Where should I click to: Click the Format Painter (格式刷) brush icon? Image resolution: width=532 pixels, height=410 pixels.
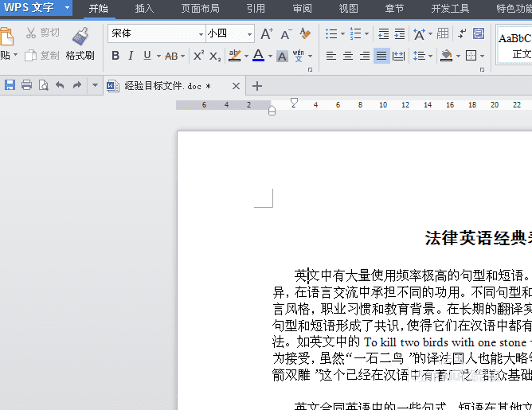coord(80,36)
